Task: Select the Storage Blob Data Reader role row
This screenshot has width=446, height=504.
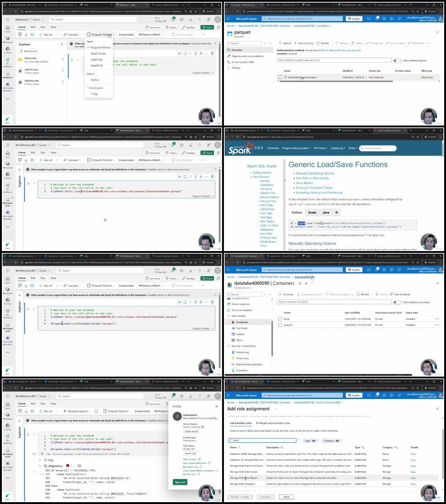Action: [x=334, y=478]
